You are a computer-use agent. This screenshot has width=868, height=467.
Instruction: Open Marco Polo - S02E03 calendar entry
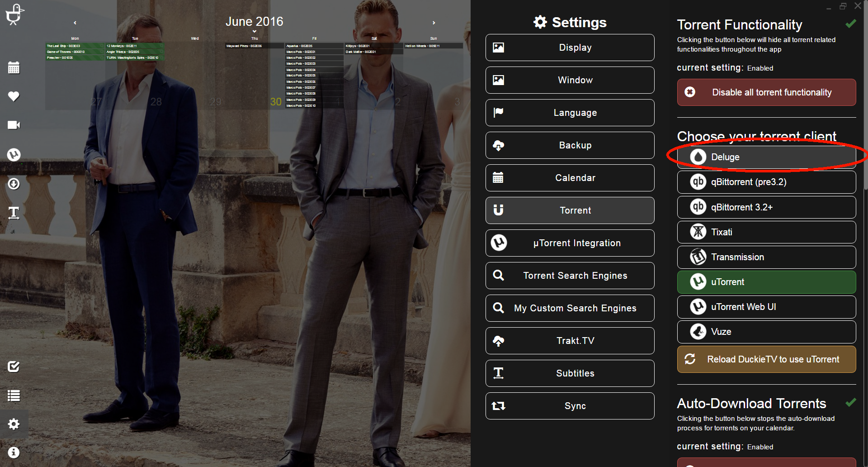(314, 63)
